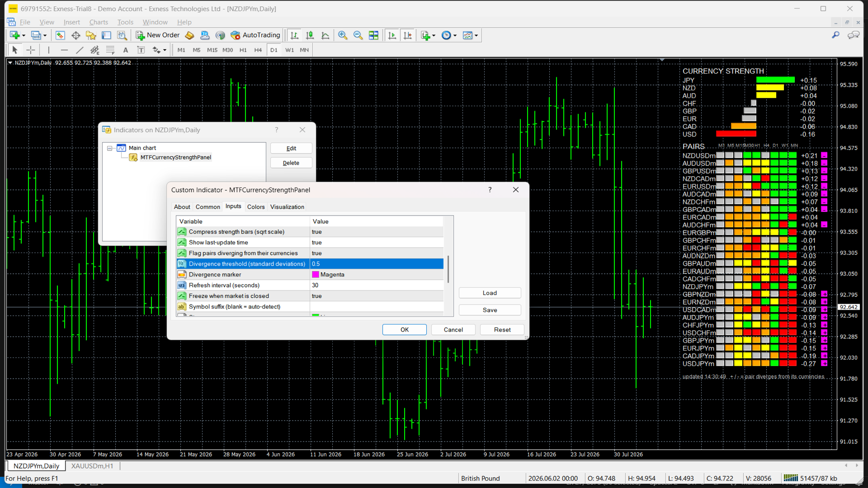868x488 pixels.
Task: Pick the Magenta divergence marker color
Action: click(x=377, y=275)
